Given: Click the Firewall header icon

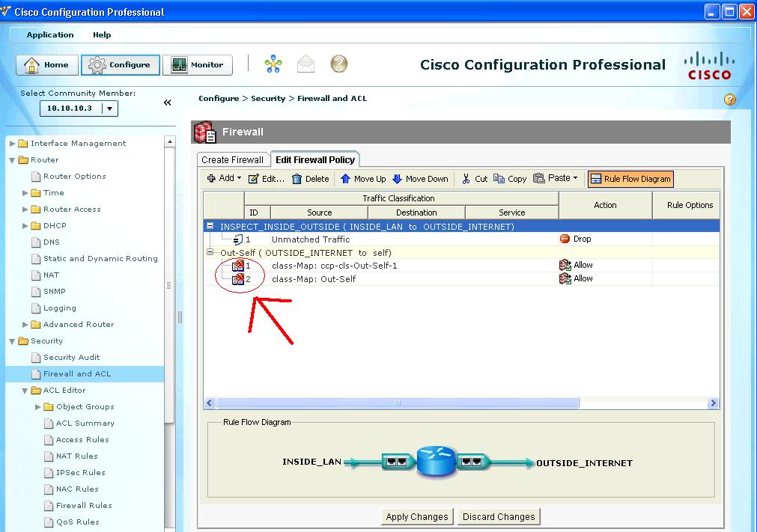Looking at the screenshot, I should pyautogui.click(x=204, y=132).
